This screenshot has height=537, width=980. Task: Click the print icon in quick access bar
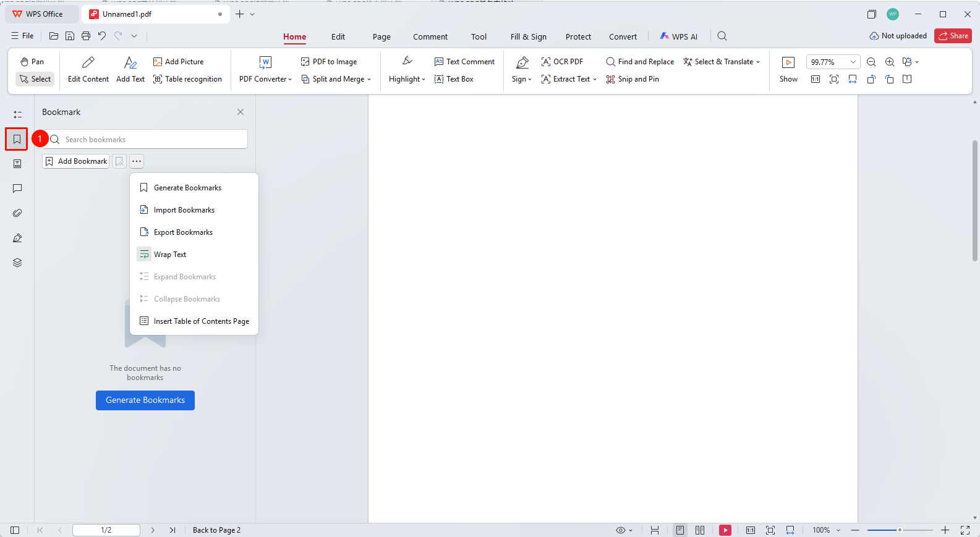86,36
